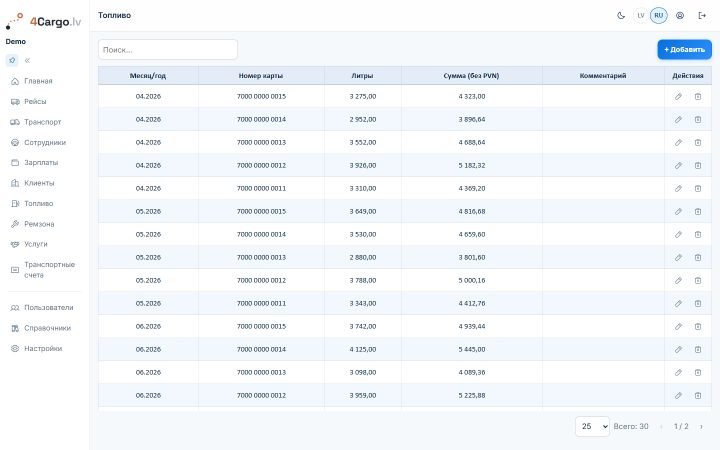Click the Комментарий column header
The image size is (720, 450).
pos(603,76)
